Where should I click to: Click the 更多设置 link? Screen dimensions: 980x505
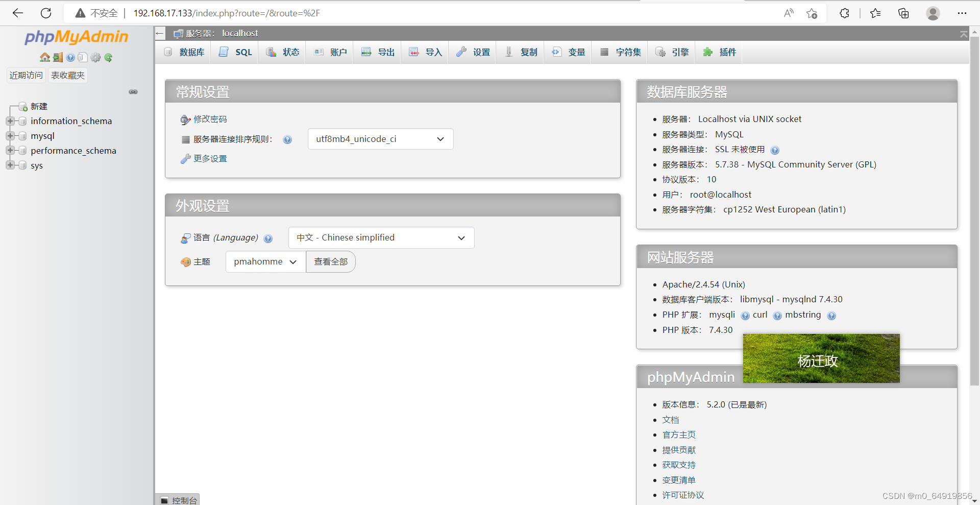210,159
